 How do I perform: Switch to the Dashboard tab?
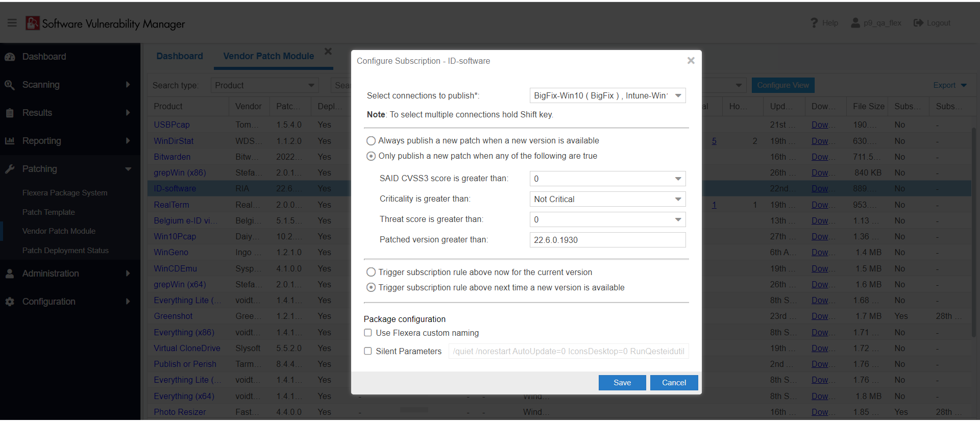click(x=179, y=56)
